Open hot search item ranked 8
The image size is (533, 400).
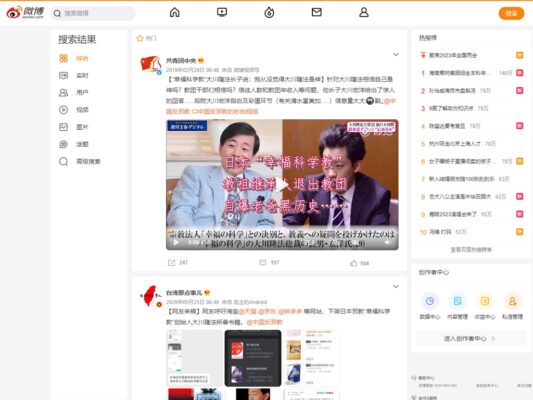tap(460, 196)
